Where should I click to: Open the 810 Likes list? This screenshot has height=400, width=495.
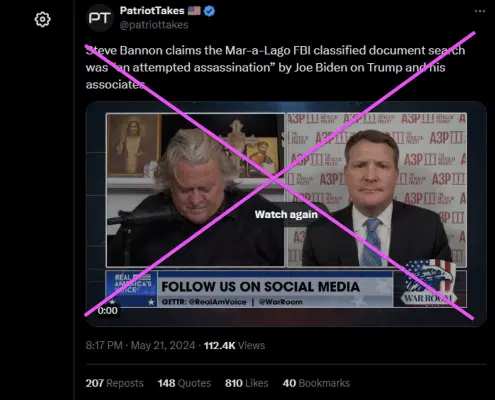click(x=247, y=383)
